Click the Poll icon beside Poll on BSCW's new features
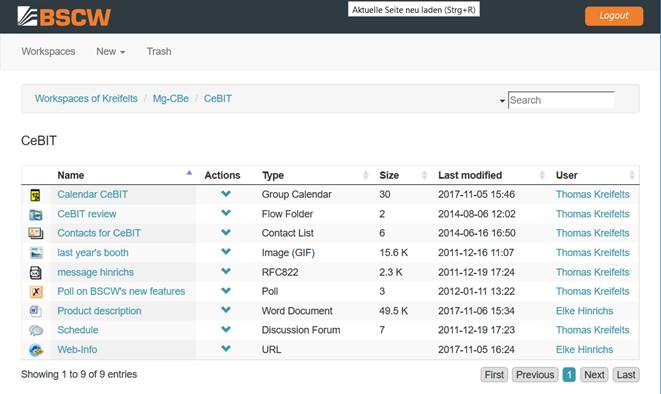Image resolution: width=661 pixels, height=394 pixels. pos(36,292)
